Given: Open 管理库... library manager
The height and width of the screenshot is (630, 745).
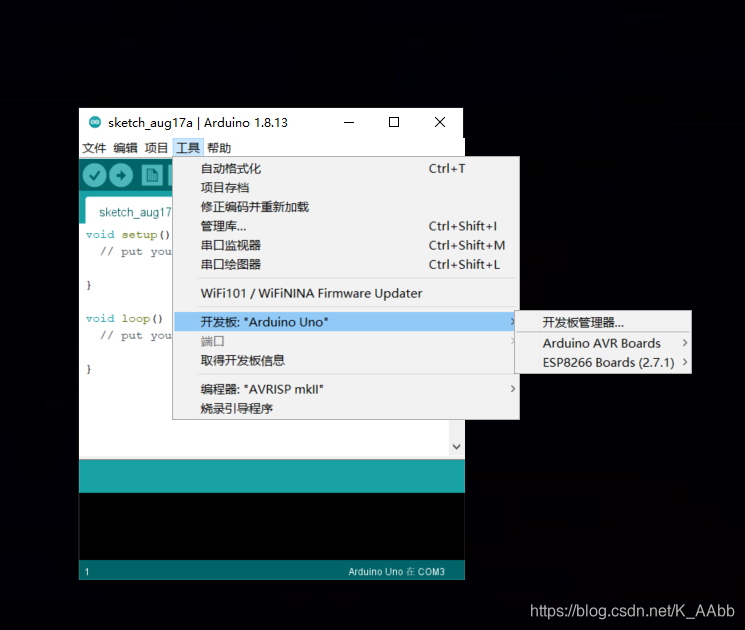Looking at the screenshot, I should coord(346,226).
